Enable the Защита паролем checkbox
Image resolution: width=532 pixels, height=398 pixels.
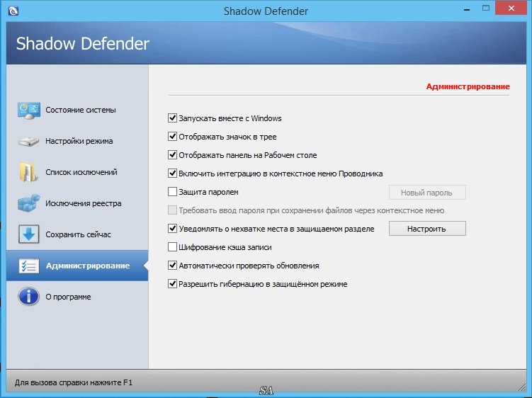point(172,192)
